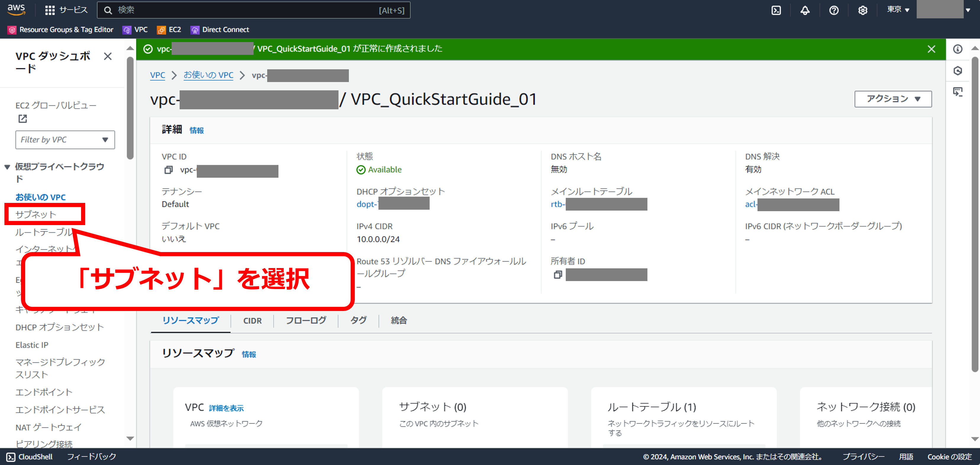
Task: Select DHCP オプションセット in sidebar
Action: [60, 327]
